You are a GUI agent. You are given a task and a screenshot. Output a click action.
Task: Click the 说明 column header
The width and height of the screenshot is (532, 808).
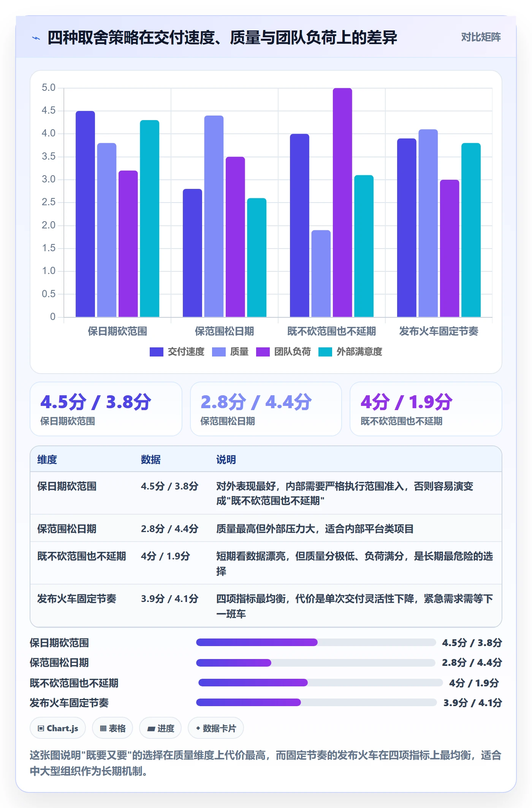point(226,459)
